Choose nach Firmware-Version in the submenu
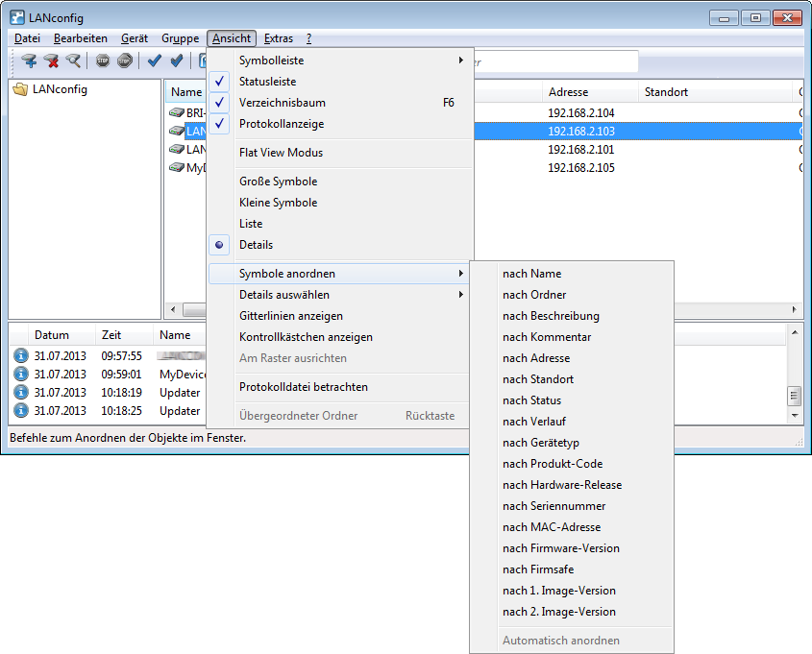The width and height of the screenshot is (812, 654). coord(560,548)
